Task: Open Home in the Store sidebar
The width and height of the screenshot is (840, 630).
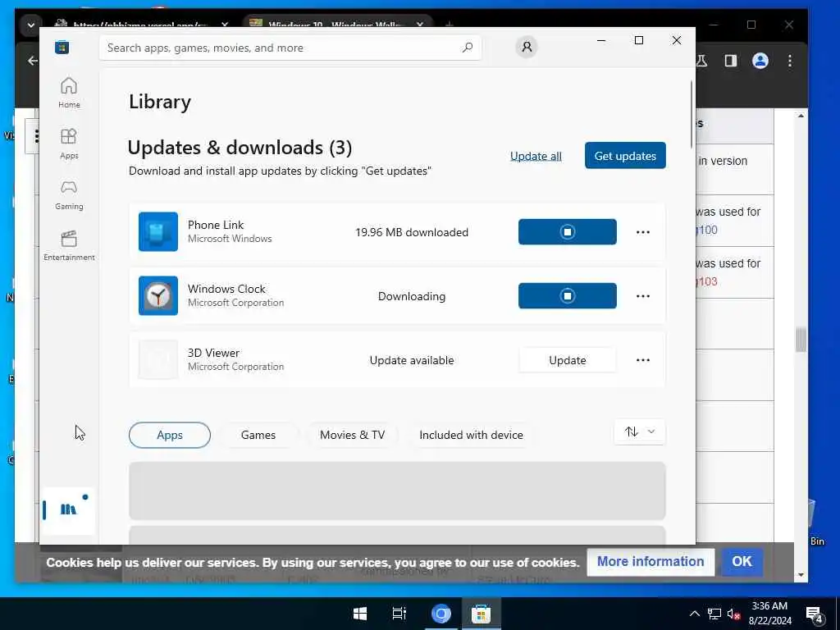Action: tap(69, 93)
